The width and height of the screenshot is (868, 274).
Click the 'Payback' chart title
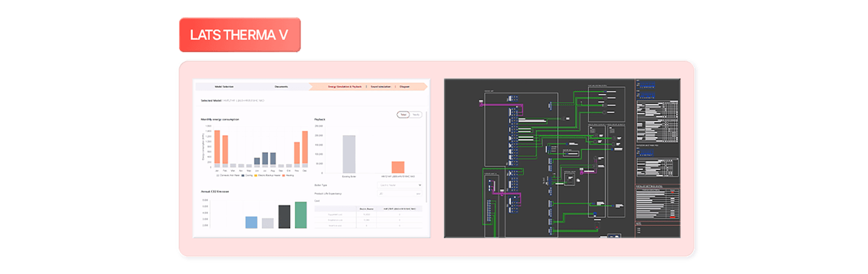(320, 119)
